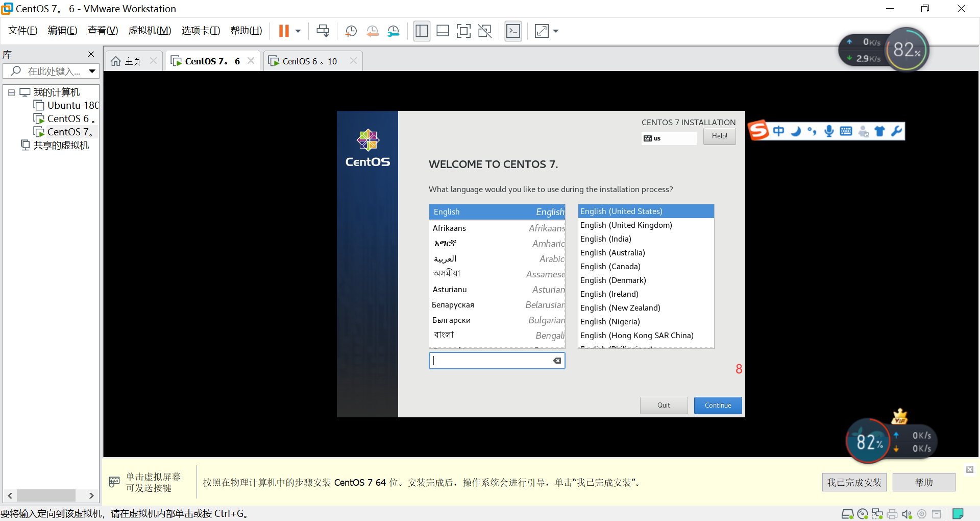Image resolution: width=980 pixels, height=521 pixels.
Task: Click the Unity mode toolbar icon
Action: click(484, 31)
